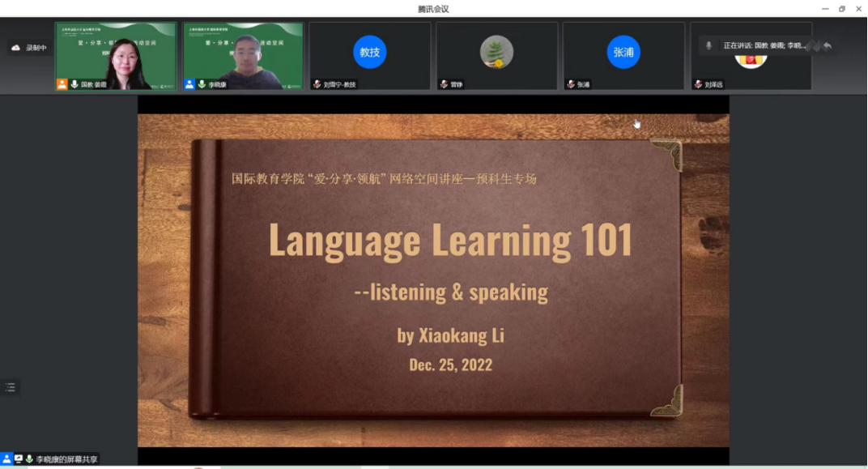Expand the side list panel on left edge
This screenshot has width=868, height=469.
(x=11, y=387)
